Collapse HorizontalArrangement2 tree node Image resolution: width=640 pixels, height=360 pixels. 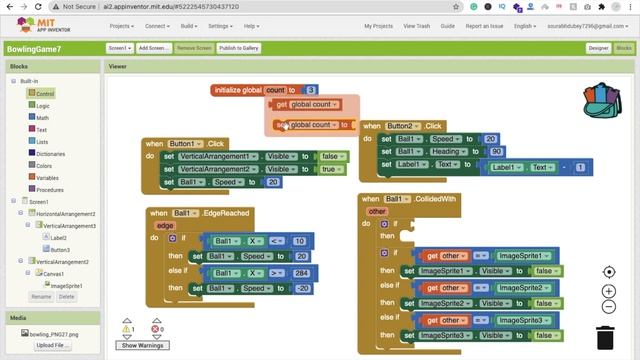(20, 213)
